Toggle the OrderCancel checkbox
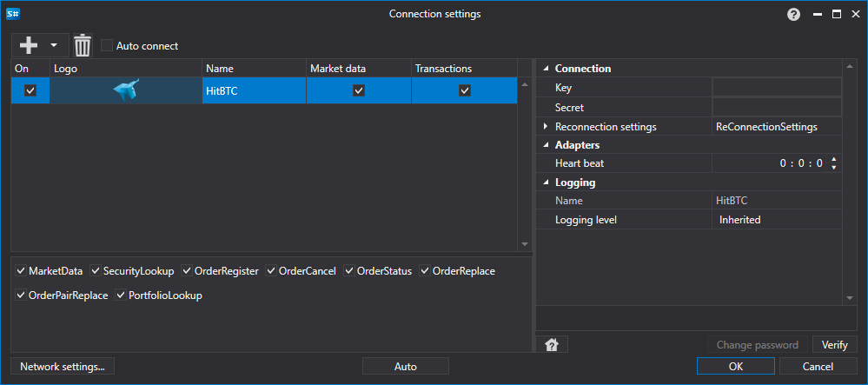 pyautogui.click(x=271, y=271)
